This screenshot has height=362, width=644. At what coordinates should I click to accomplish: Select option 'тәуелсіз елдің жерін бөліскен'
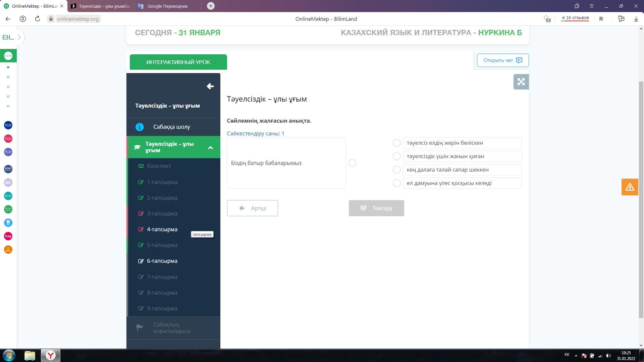pos(396,143)
